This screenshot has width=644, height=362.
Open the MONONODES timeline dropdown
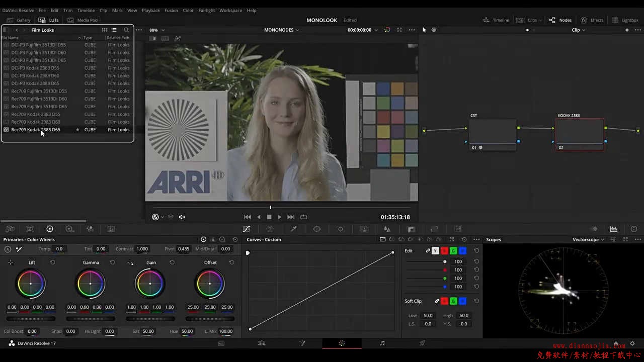[x=281, y=30]
